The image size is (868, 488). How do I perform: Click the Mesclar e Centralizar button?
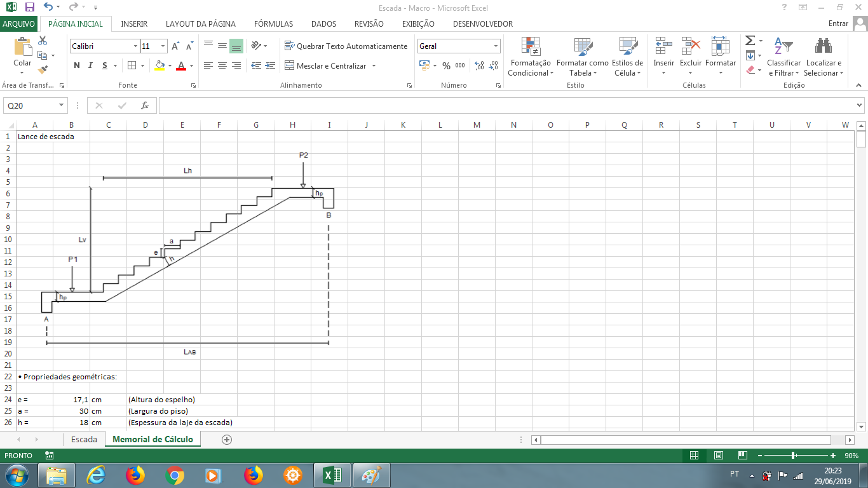330,65
